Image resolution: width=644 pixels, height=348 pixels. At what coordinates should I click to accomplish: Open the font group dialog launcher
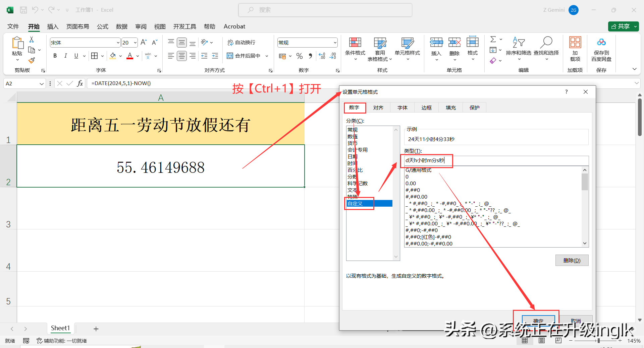[x=159, y=71]
